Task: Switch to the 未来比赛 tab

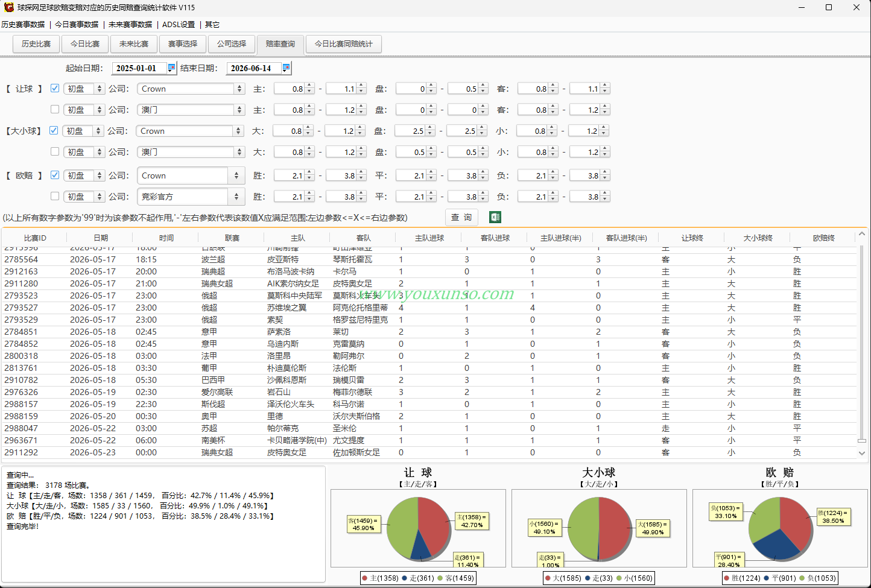Action: 134,44
